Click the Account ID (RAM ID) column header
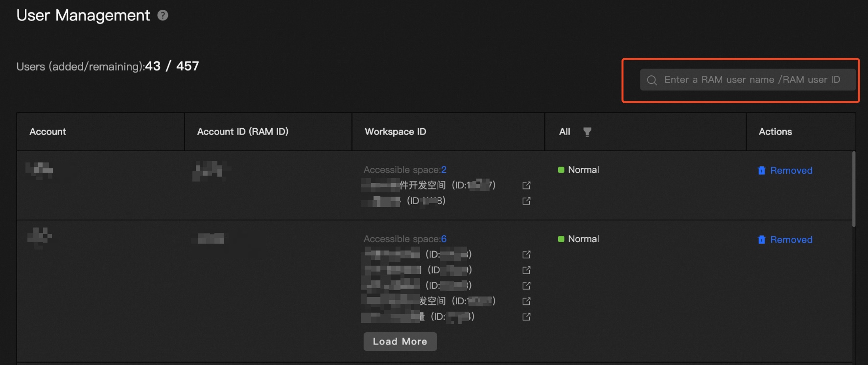The image size is (868, 365). click(x=243, y=132)
